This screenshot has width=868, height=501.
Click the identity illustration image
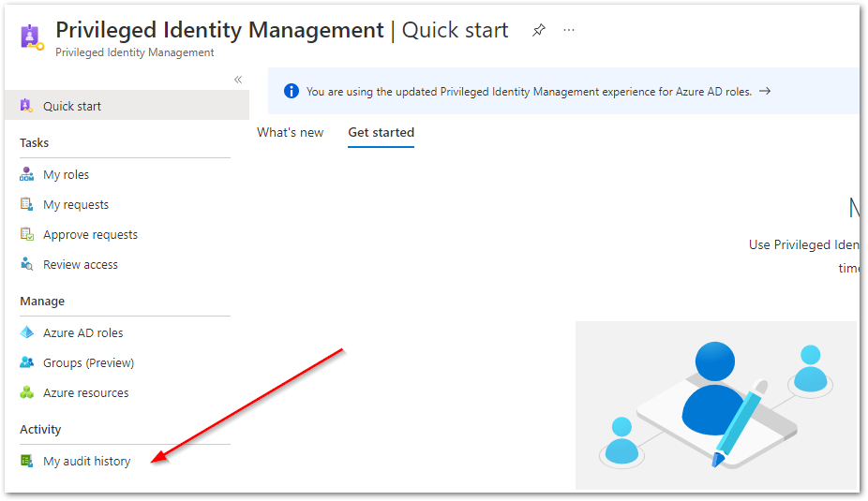(x=716, y=405)
